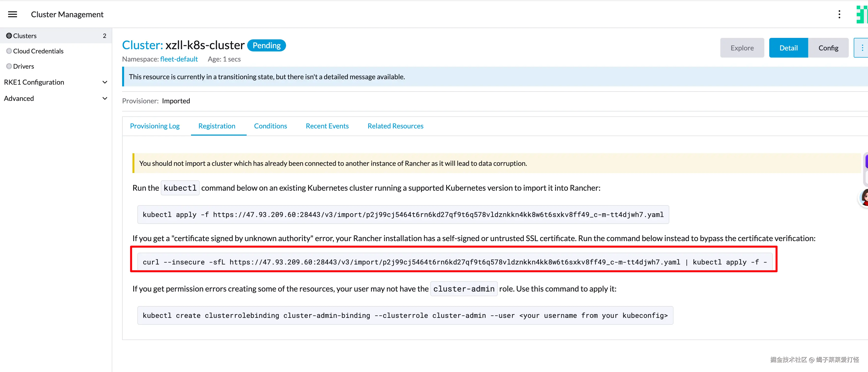
Task: Switch to the Provisioning Log tab
Action: point(155,126)
